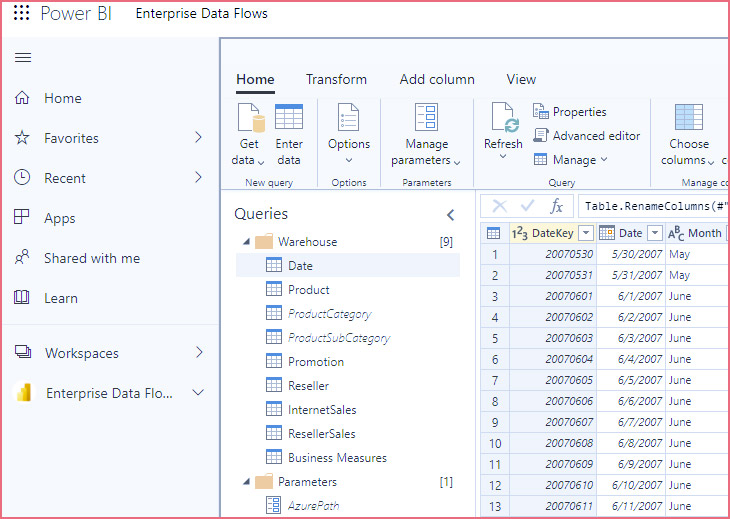
Task: Toggle the hamburger navigation menu
Action: pyautogui.click(x=23, y=58)
